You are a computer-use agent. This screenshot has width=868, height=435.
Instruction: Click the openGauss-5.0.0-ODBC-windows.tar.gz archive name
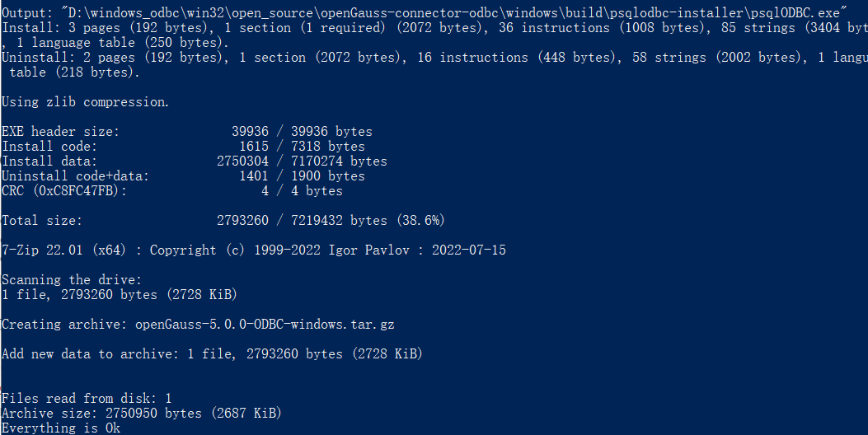click(265, 325)
